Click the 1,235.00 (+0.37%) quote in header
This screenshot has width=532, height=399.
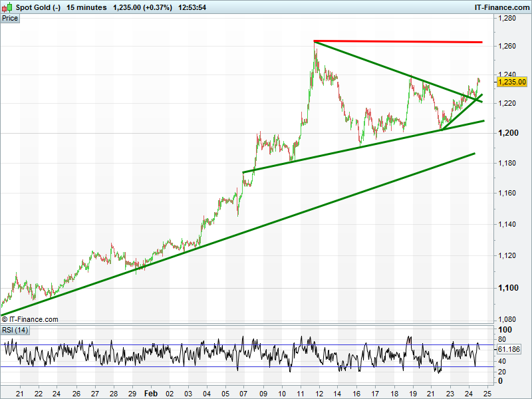[143, 7]
